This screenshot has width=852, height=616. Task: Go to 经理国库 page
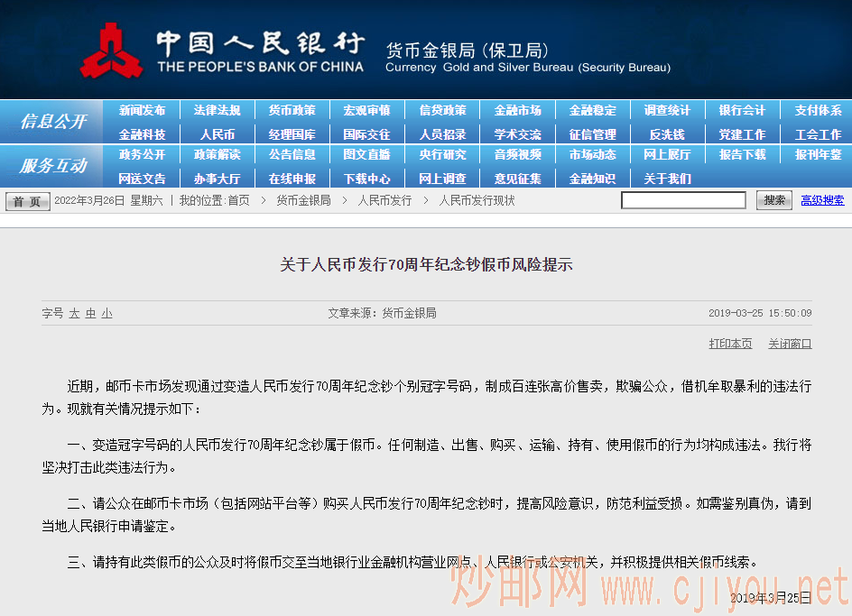click(292, 134)
